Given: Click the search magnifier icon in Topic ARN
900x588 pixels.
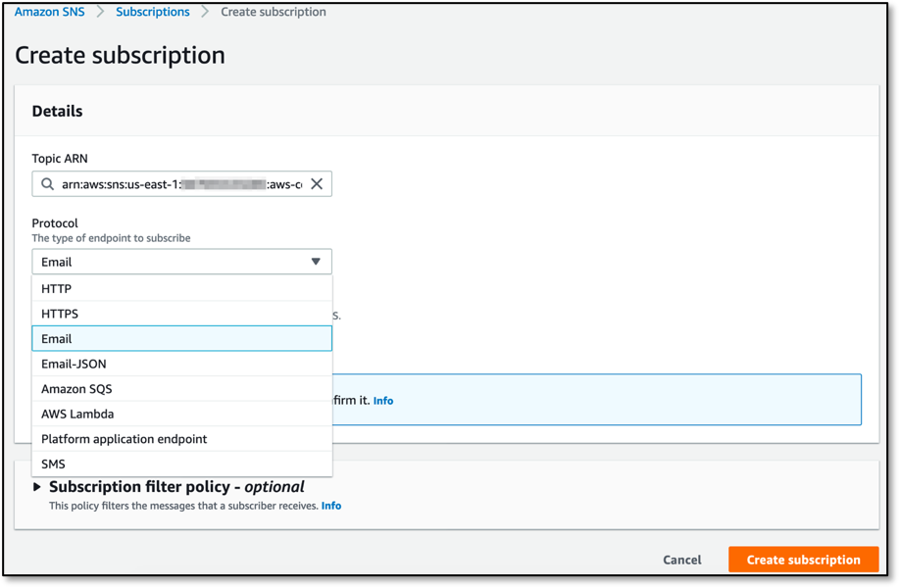Looking at the screenshot, I should pos(48,184).
